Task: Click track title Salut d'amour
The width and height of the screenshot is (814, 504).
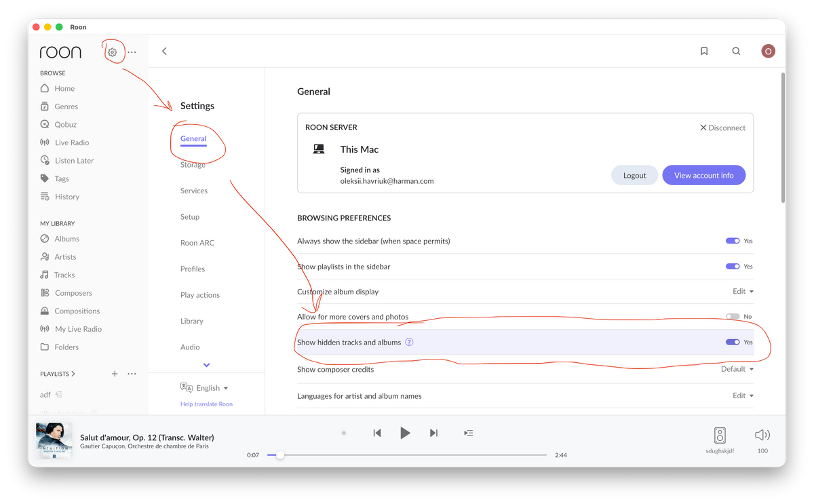Action: point(147,438)
